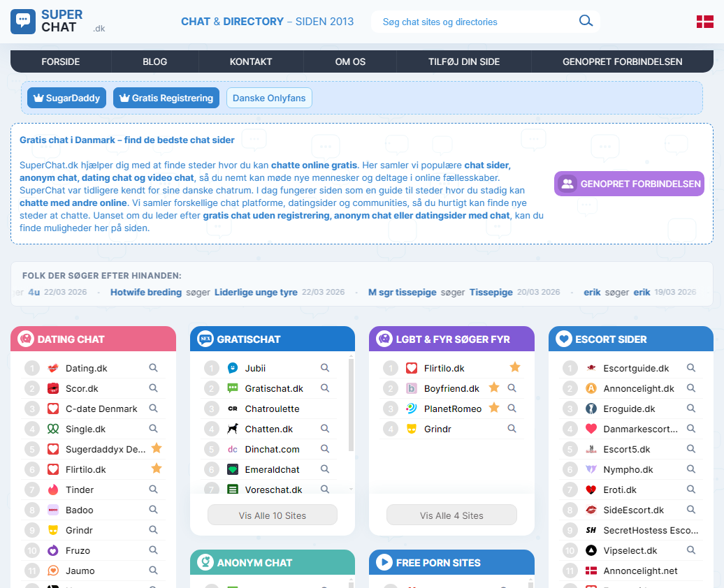Click the Tinder flame icon
Viewport: 724px width, 588px height.
pyautogui.click(x=53, y=490)
